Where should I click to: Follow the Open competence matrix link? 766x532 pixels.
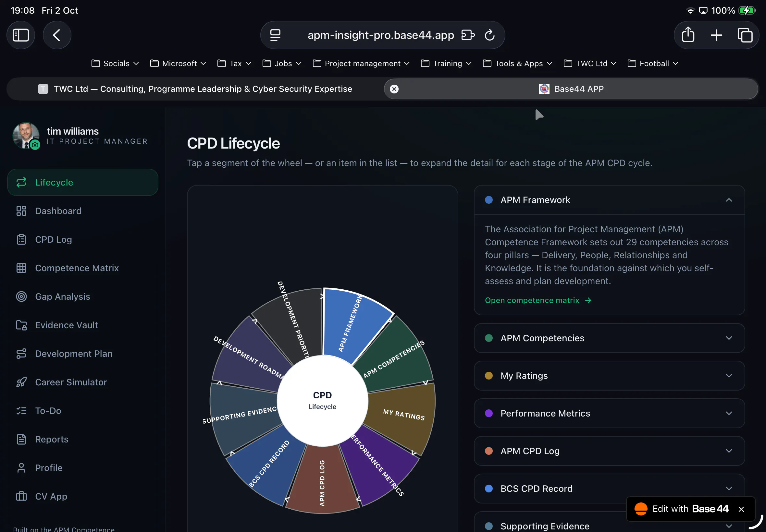click(538, 300)
